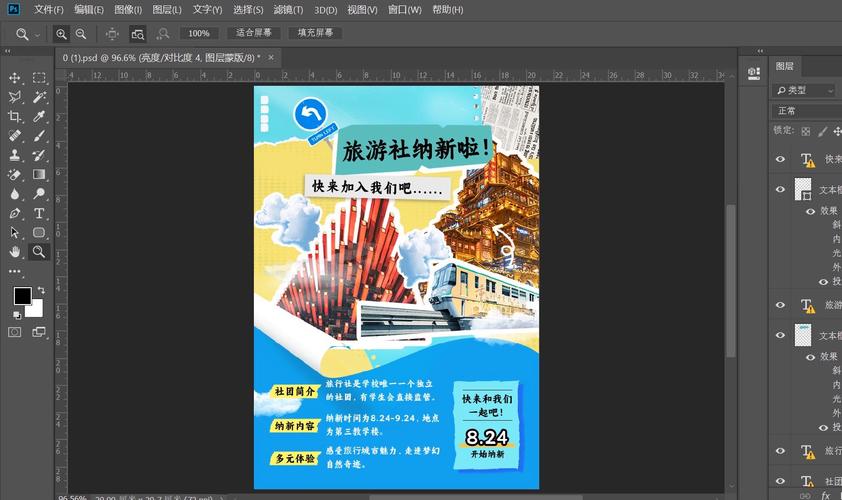The image size is (842, 500).
Task: Select the History Brush tool
Action: point(39,155)
